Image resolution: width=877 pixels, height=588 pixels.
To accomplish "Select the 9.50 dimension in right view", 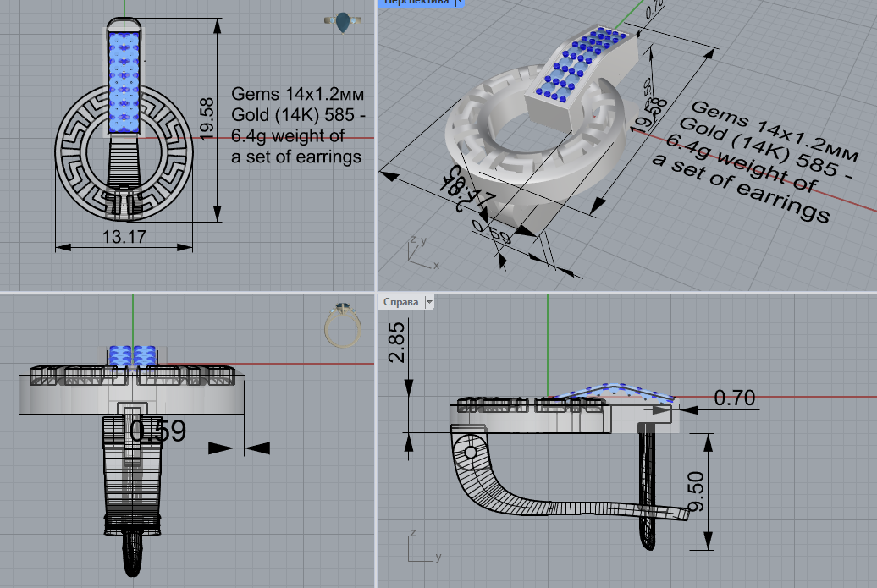I will click(x=696, y=492).
